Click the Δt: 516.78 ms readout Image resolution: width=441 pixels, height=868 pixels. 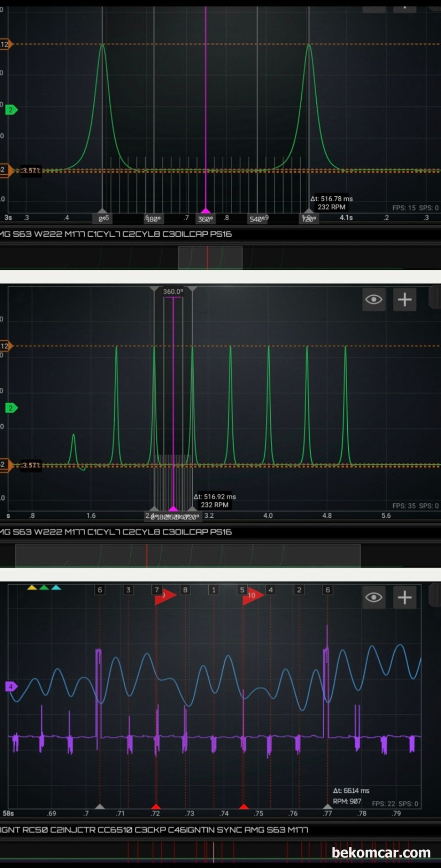[332, 199]
